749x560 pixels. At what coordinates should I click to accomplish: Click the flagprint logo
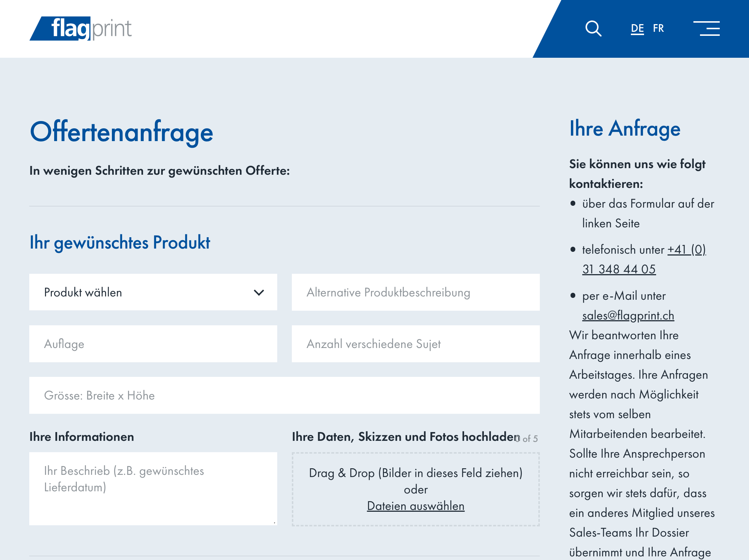(x=81, y=29)
